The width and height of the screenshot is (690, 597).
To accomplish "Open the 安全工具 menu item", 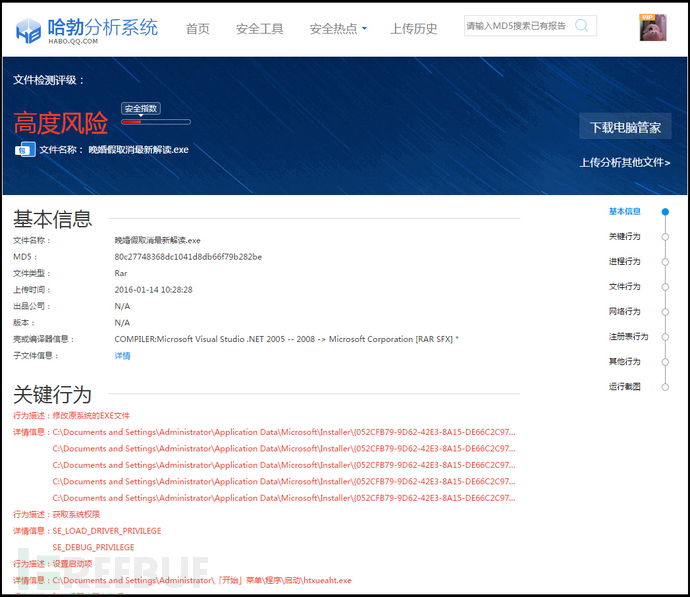I will pos(260,29).
